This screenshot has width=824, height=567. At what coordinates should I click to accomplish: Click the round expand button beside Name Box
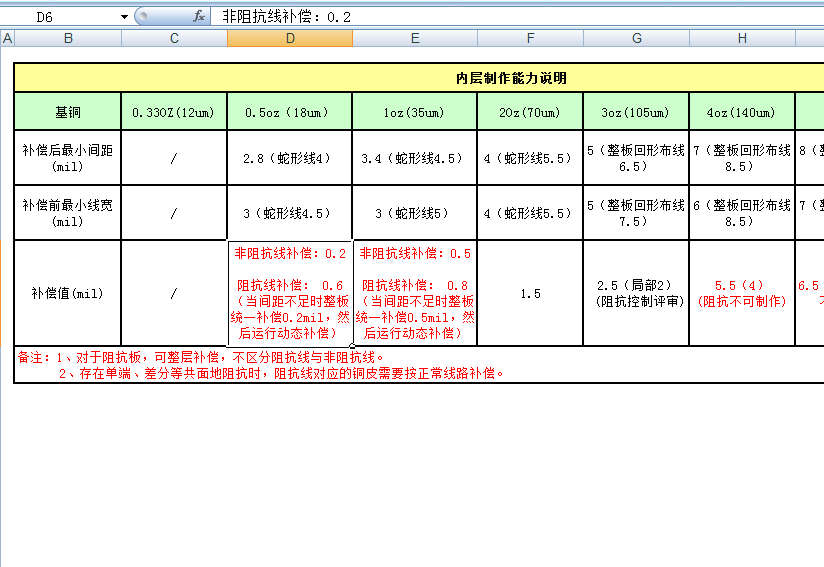point(142,16)
